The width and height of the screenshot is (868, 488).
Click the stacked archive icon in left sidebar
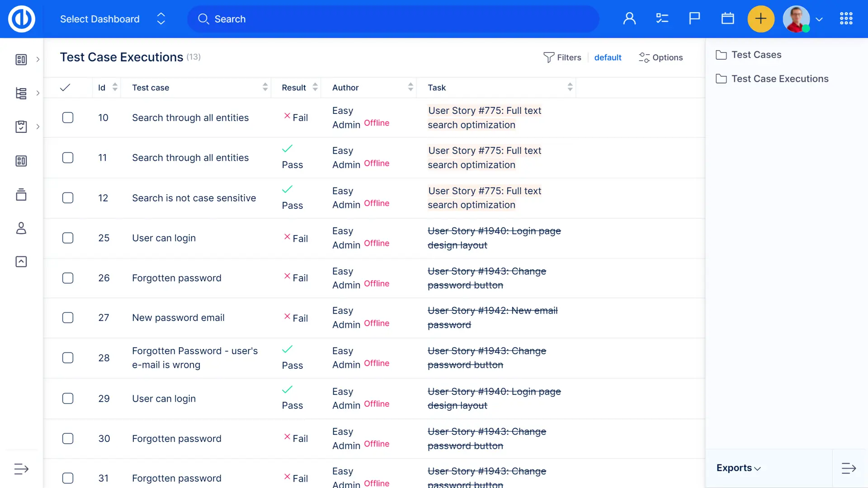21,195
